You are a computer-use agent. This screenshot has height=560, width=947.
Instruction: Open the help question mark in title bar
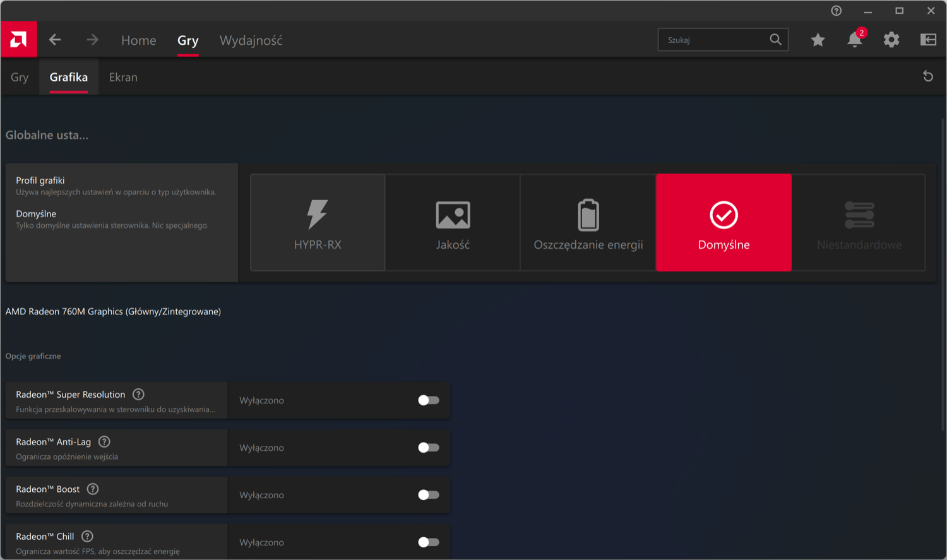click(x=837, y=11)
